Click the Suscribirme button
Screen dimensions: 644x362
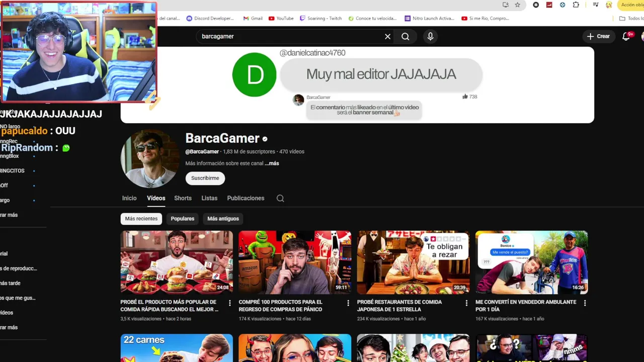tap(205, 178)
